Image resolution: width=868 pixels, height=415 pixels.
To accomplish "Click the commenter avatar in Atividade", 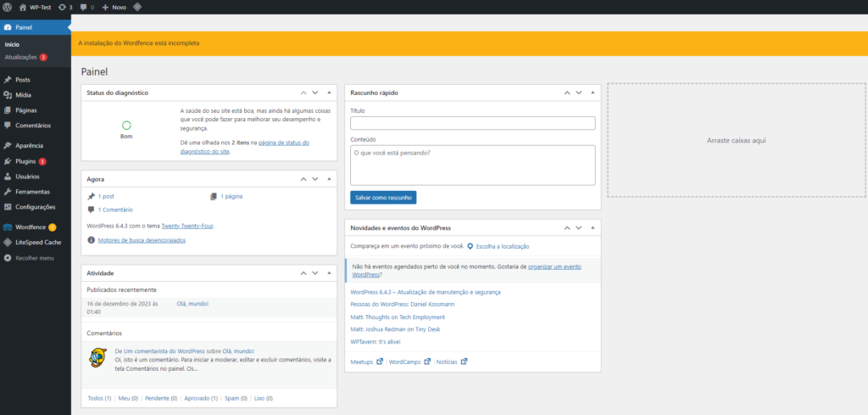I will (x=97, y=356).
